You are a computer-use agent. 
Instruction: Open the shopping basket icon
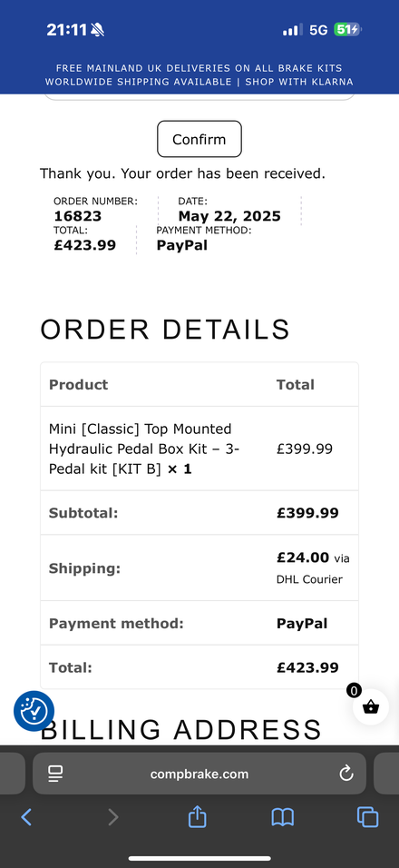point(371,707)
